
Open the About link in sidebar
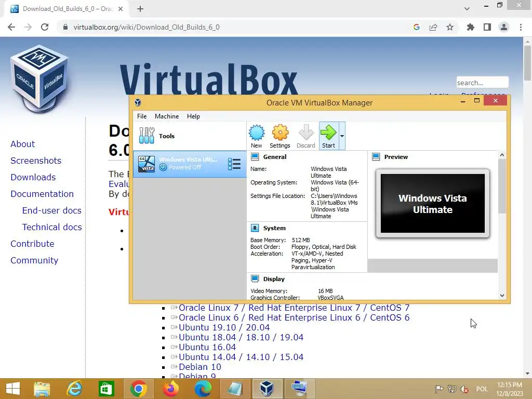22,144
